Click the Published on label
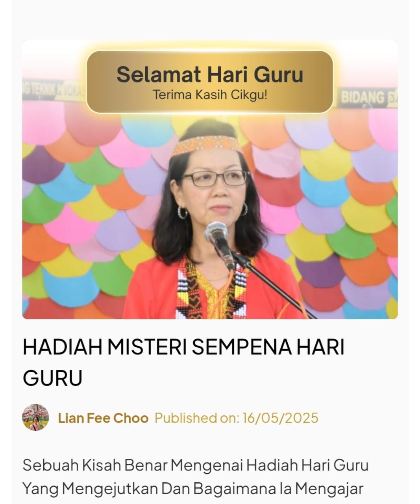 pos(196,418)
